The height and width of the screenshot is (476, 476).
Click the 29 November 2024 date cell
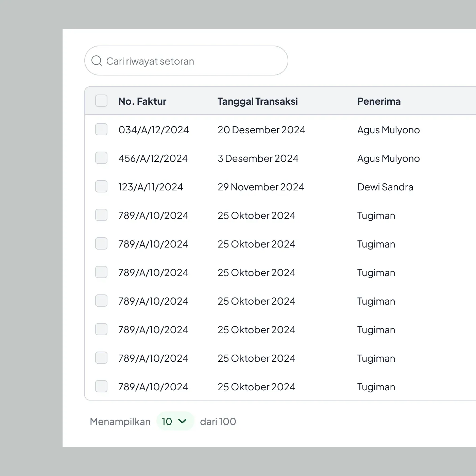pos(261,187)
